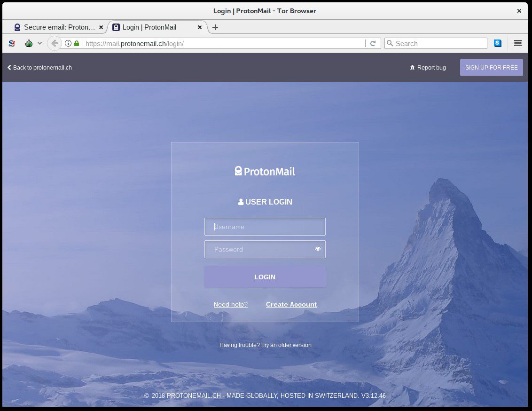Click the Username input field
This screenshot has width=532, height=411.
[265, 226]
